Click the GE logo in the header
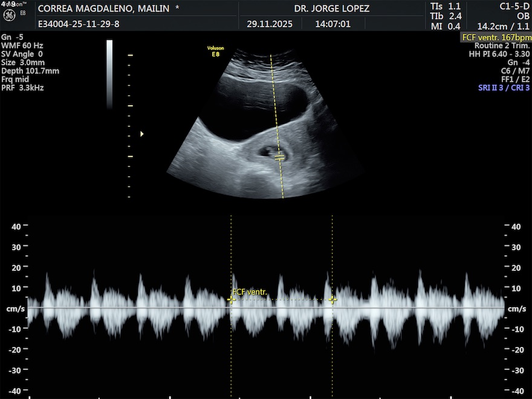Viewport: 532px width, 399px height. point(10,13)
